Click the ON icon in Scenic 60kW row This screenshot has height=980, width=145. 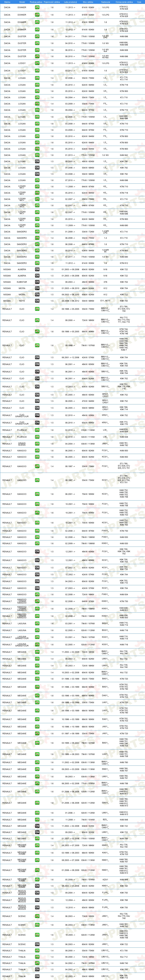(x=37, y=944)
